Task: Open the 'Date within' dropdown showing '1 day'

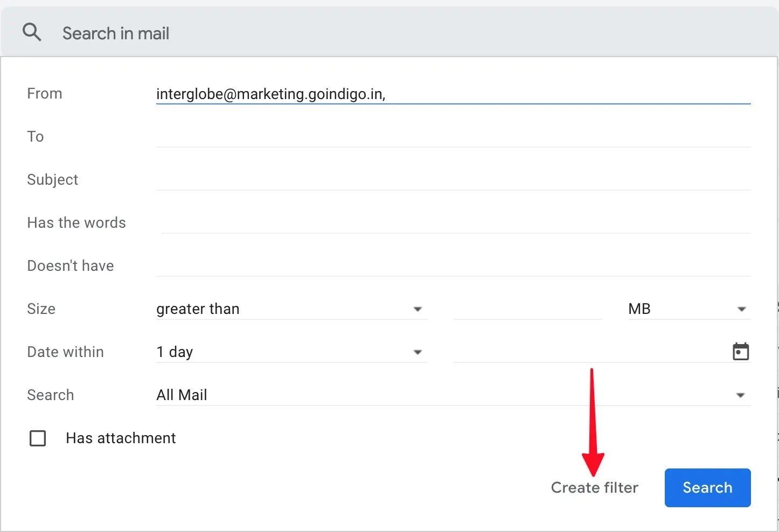Action: 291,352
